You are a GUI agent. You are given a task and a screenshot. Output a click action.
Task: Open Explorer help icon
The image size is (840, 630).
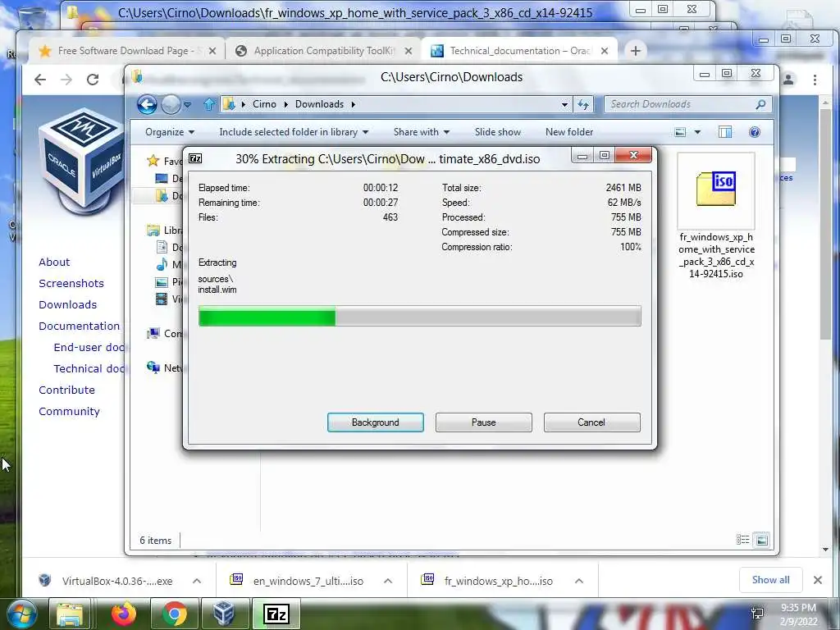click(x=755, y=132)
